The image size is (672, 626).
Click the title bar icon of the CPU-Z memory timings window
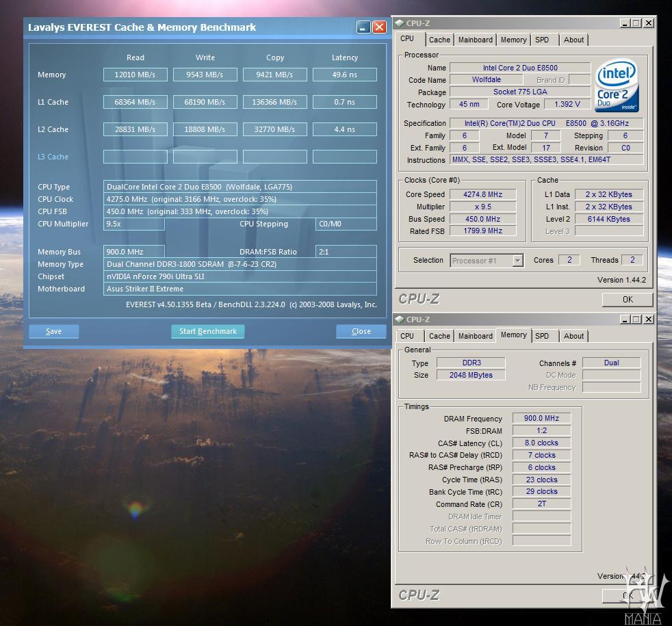pyautogui.click(x=400, y=319)
